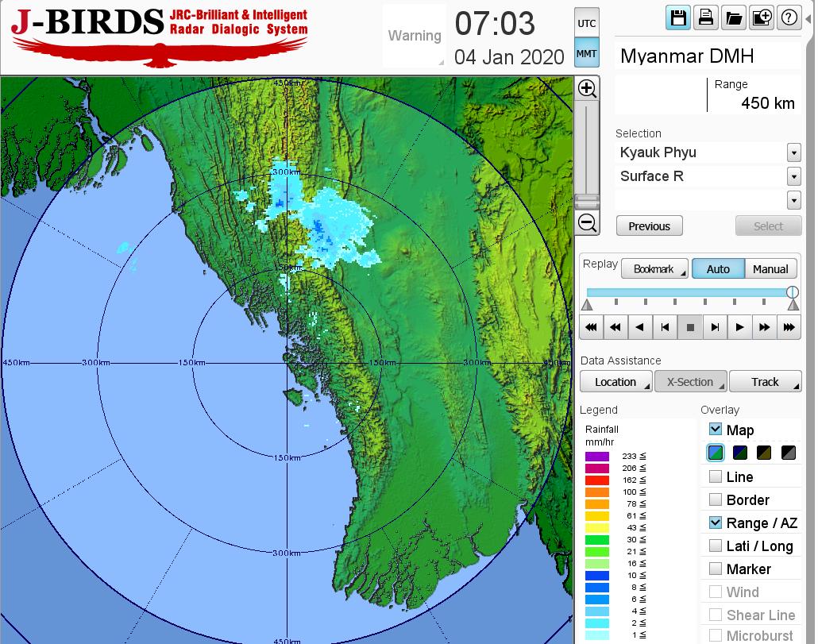Viewport: 818px width, 644px height.
Task: Switch time display to UTC
Action: click(586, 24)
